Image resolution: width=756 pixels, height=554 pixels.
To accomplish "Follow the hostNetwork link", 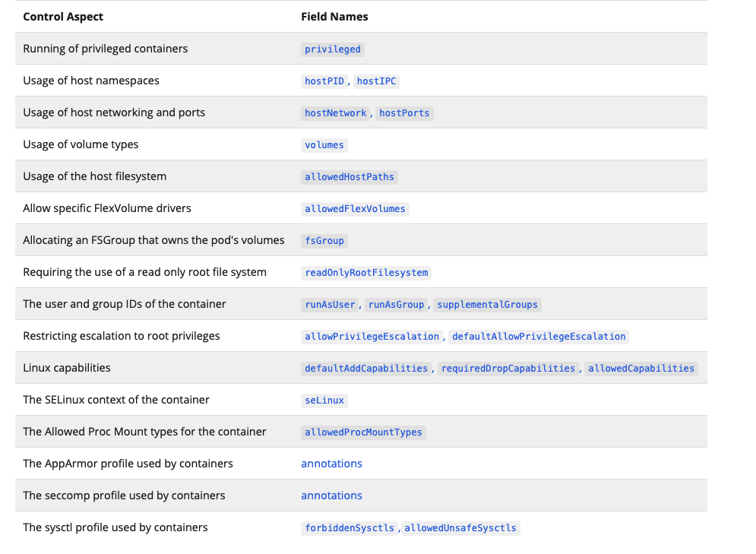I will point(335,112).
